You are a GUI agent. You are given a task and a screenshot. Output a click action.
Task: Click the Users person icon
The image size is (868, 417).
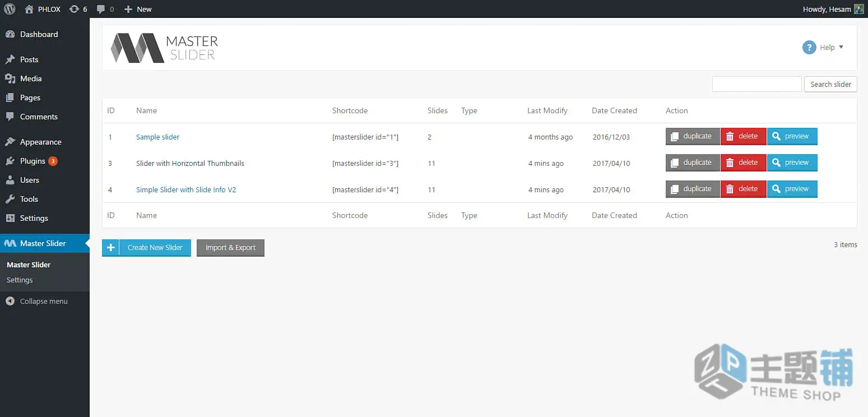10,180
